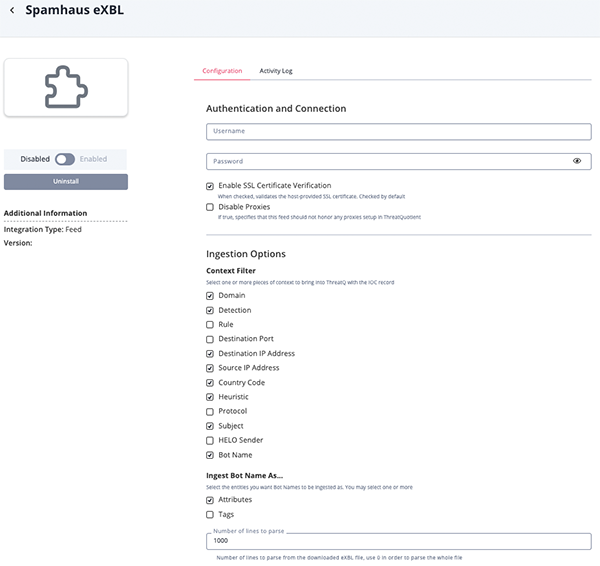Uncheck the Heuristic checkbox

(x=210, y=397)
